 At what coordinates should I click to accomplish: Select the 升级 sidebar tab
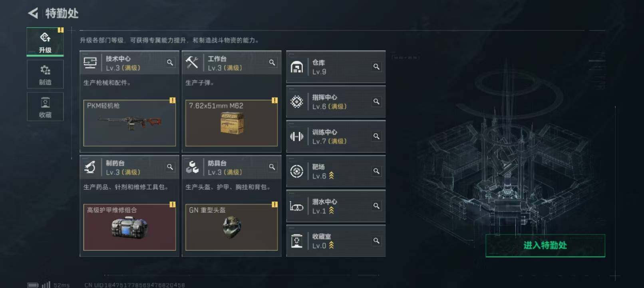click(45, 42)
